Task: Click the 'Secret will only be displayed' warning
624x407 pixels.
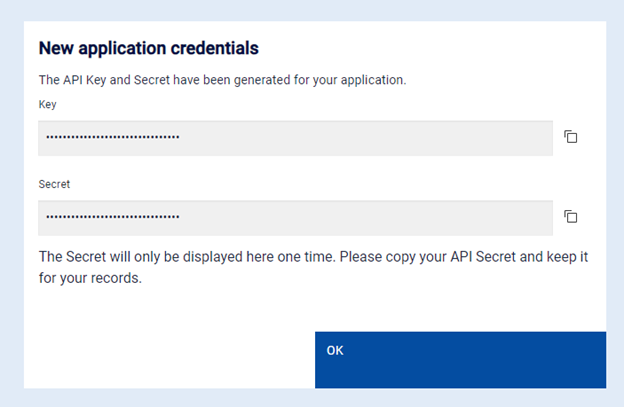Action: tap(313, 257)
